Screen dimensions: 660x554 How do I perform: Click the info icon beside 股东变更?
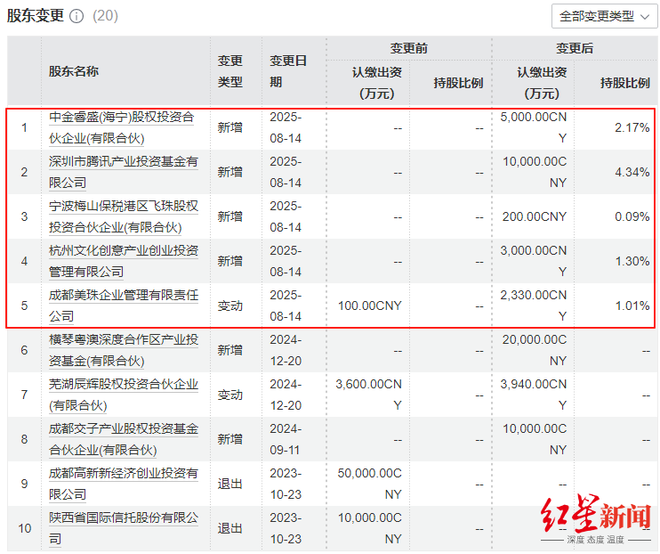point(77,17)
